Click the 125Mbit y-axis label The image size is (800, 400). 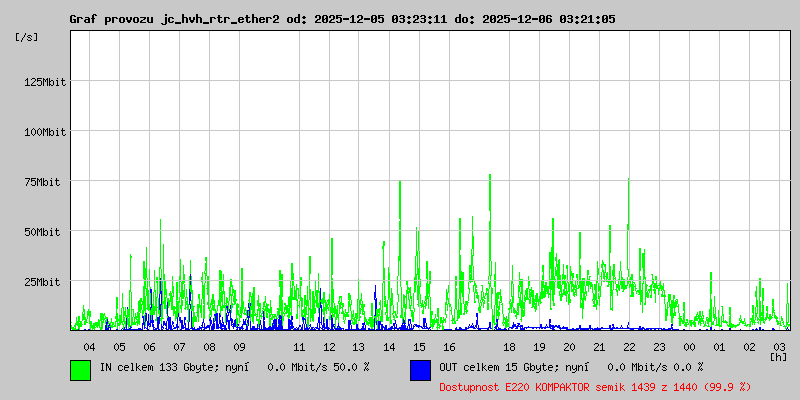point(45,82)
